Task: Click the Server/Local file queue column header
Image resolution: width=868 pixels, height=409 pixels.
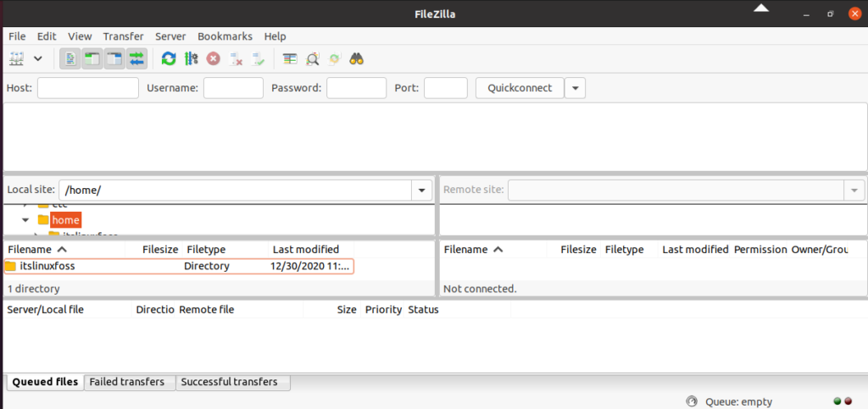Action: point(68,310)
